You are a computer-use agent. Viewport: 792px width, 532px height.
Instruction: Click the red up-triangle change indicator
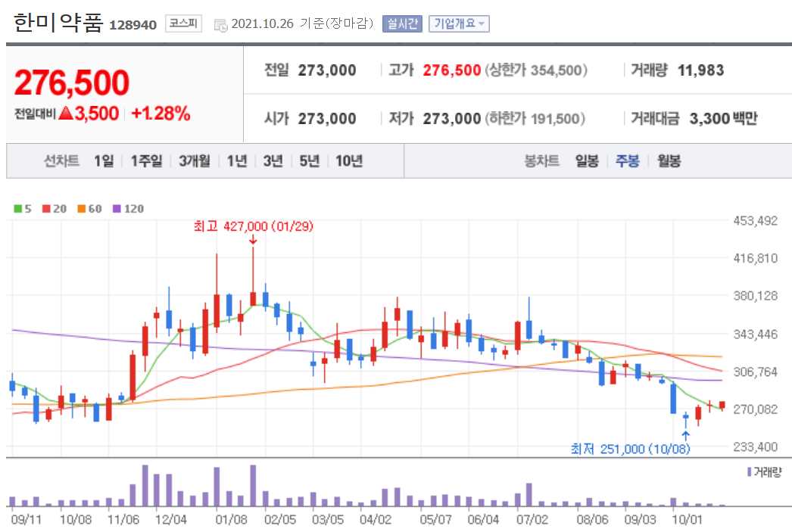point(66,113)
